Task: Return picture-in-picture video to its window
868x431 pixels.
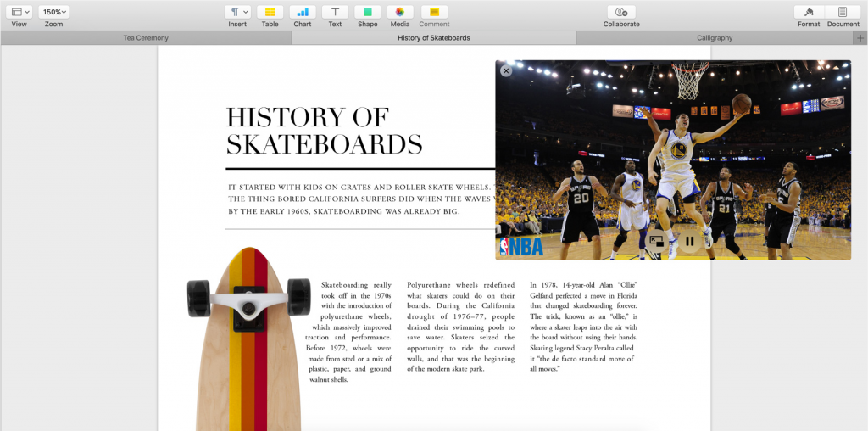Action: pos(656,242)
